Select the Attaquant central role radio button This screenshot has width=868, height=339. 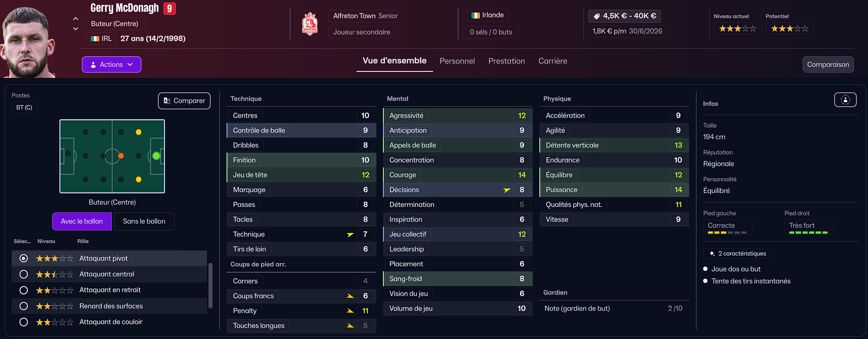click(x=24, y=274)
